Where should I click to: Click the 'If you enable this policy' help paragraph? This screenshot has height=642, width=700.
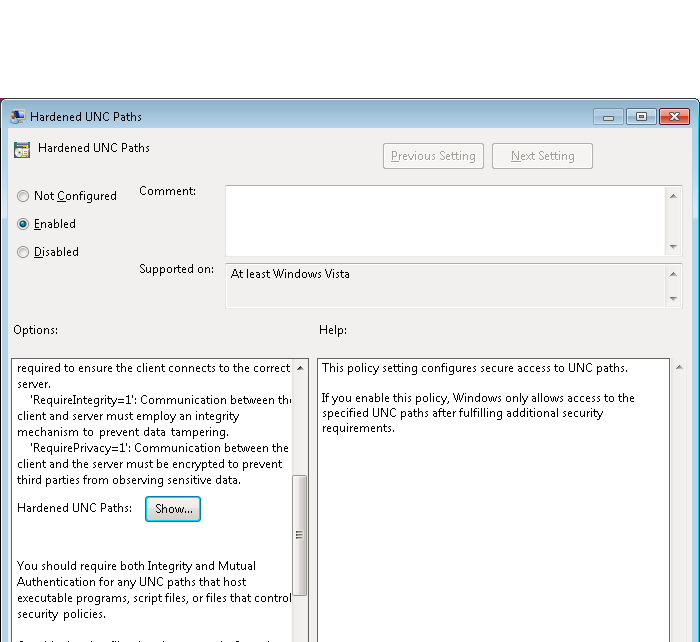click(478, 413)
